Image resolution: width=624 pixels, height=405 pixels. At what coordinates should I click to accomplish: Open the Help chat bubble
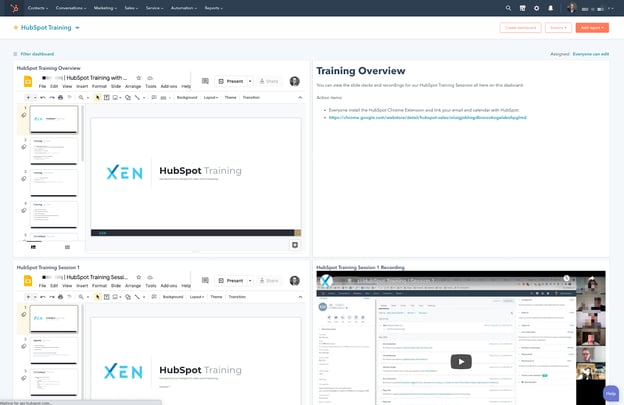610,393
